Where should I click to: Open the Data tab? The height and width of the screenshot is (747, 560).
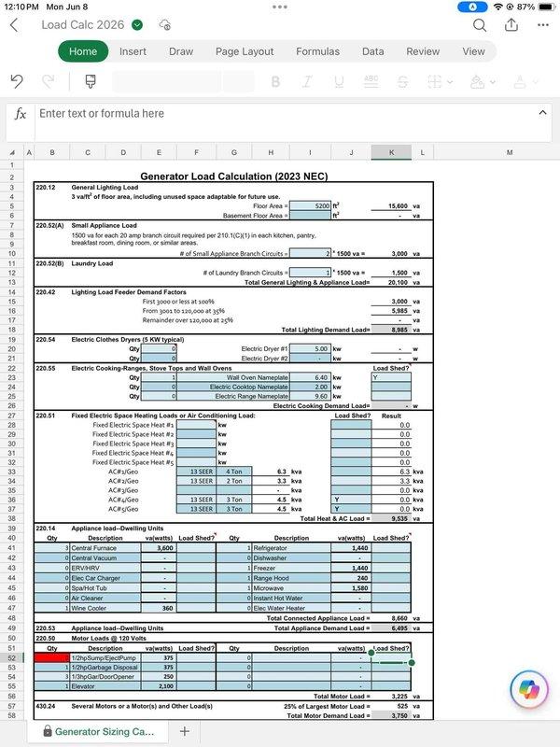(372, 51)
